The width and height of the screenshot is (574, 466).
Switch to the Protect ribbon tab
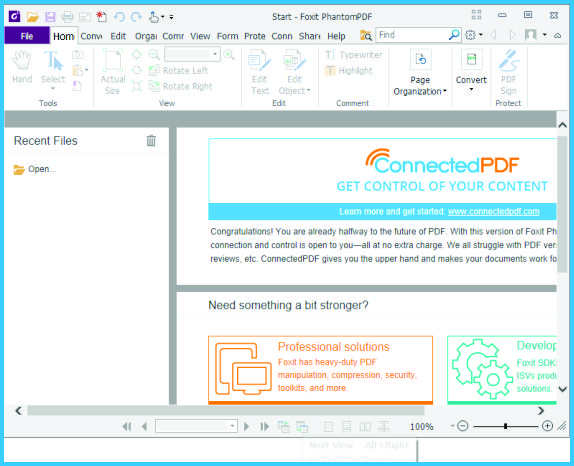[255, 36]
